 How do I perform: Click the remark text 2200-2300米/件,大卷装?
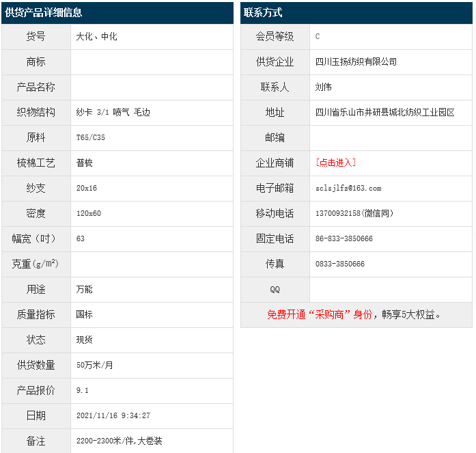pyautogui.click(x=120, y=441)
